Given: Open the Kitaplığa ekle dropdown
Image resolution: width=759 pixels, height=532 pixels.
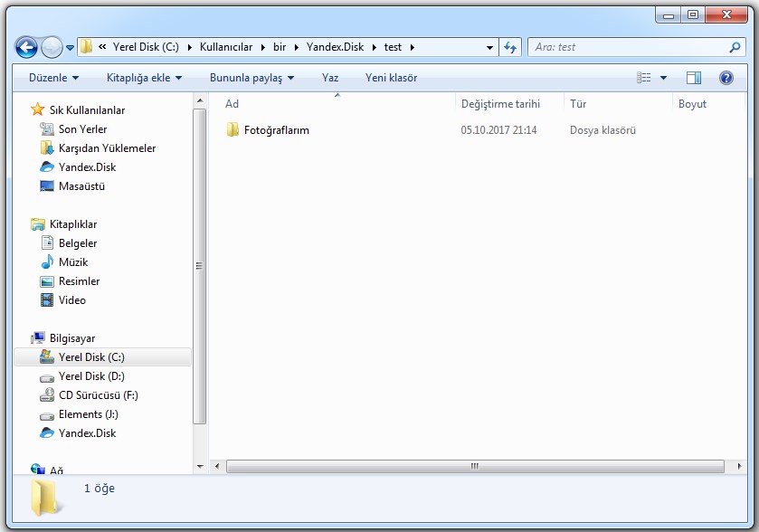Looking at the screenshot, I should pyautogui.click(x=144, y=78).
